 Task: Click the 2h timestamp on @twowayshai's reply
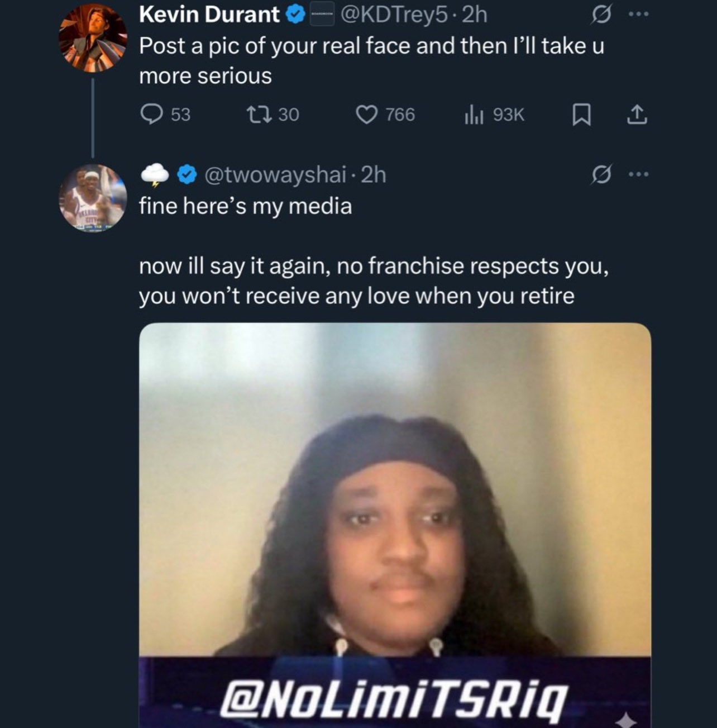tap(374, 175)
